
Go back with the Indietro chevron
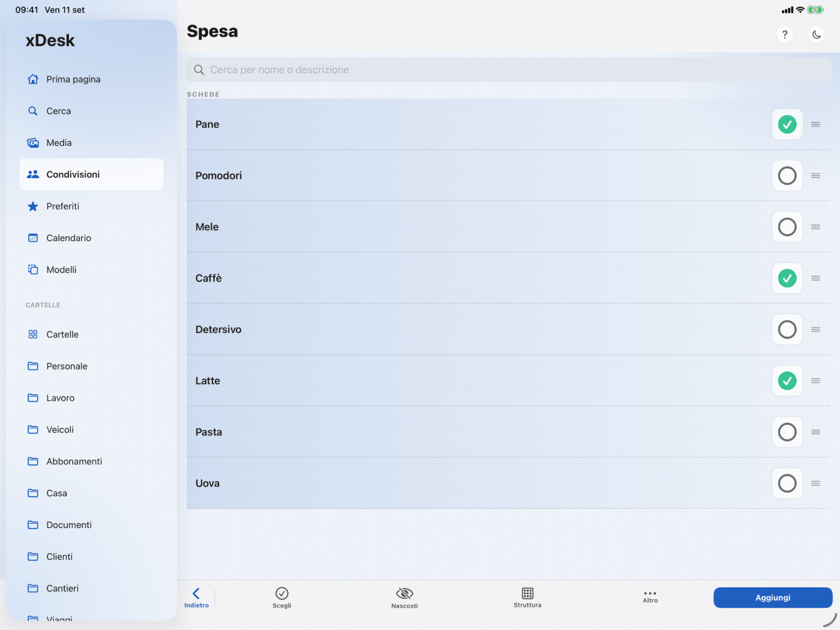click(196, 593)
